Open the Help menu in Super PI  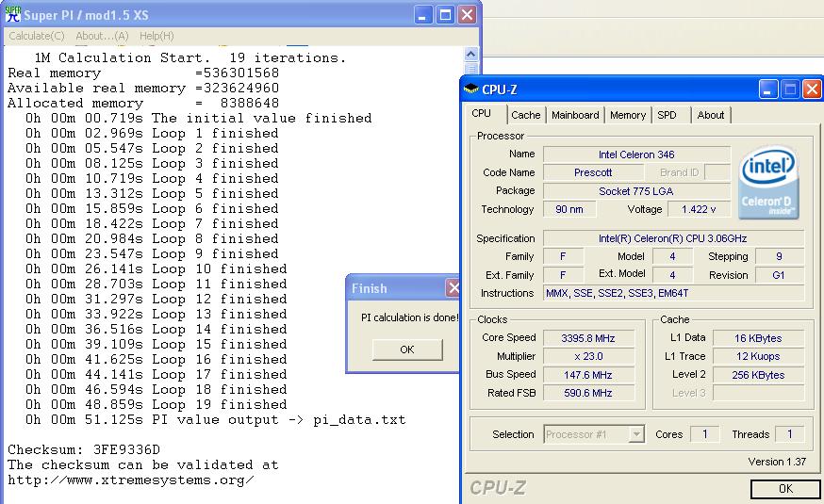click(157, 36)
